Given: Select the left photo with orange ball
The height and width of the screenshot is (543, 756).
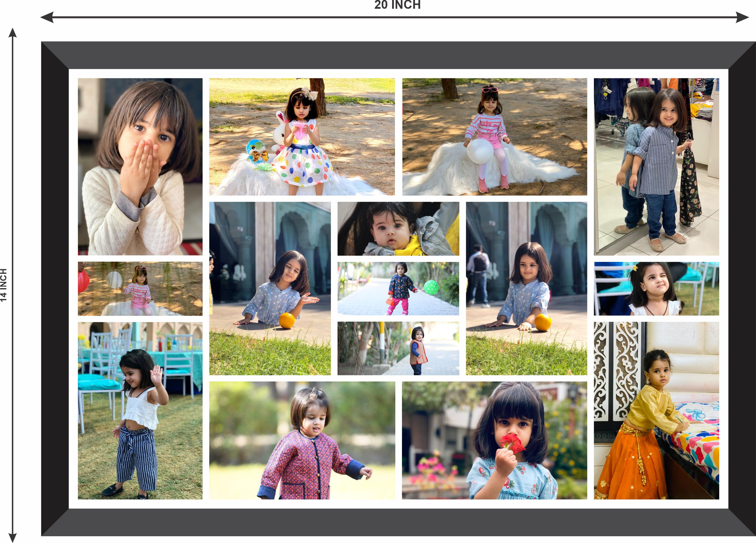Looking at the screenshot, I should (x=270, y=288).
